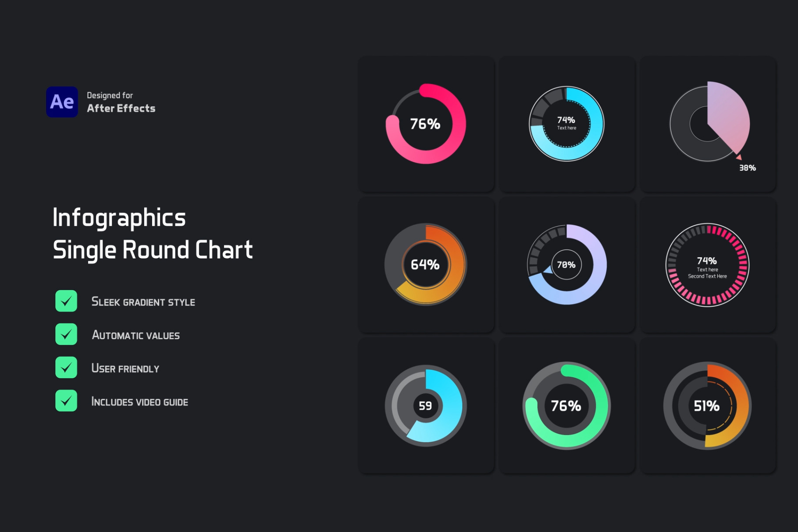The height and width of the screenshot is (532, 798).
Task: Toggle the Automatic Values checkbox
Action: click(x=66, y=334)
